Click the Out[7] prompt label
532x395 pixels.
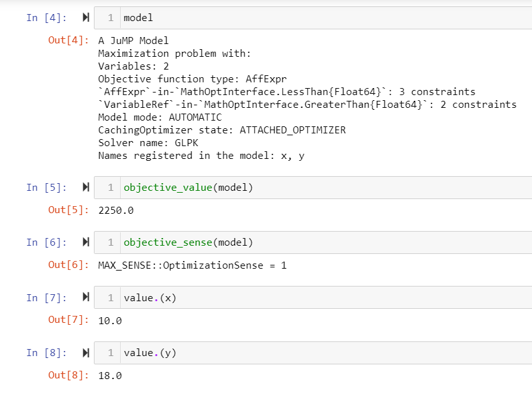(x=68, y=320)
